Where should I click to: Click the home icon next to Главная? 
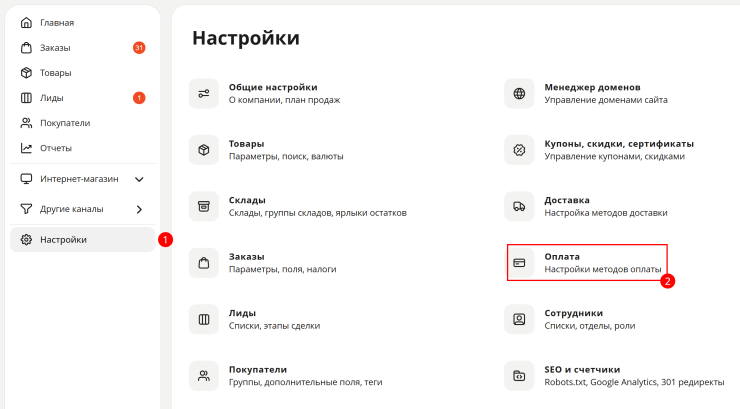[x=26, y=23]
